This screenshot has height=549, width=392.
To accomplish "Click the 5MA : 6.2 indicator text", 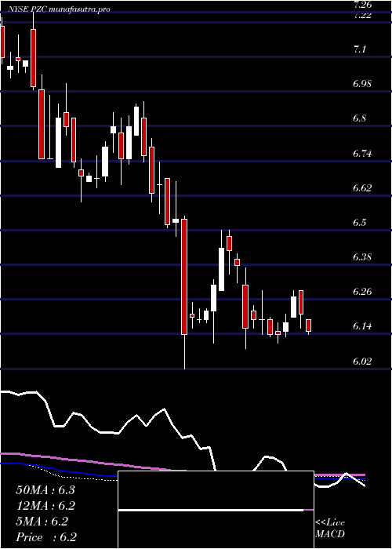I will click(x=42, y=522).
